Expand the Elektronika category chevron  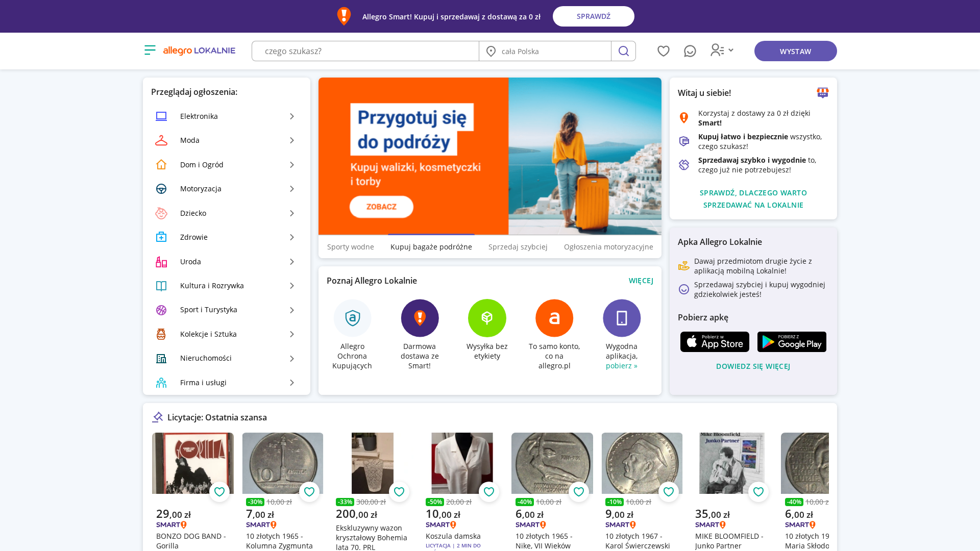click(x=292, y=116)
